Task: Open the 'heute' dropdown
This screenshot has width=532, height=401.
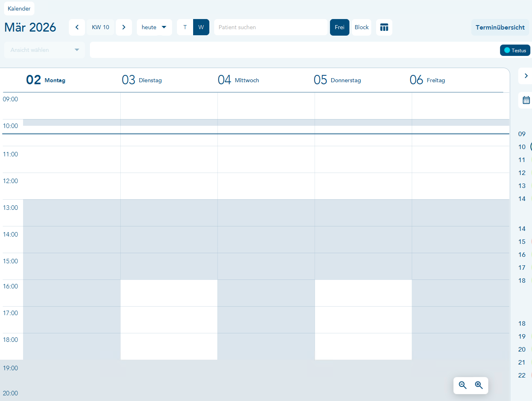Action: coord(154,27)
